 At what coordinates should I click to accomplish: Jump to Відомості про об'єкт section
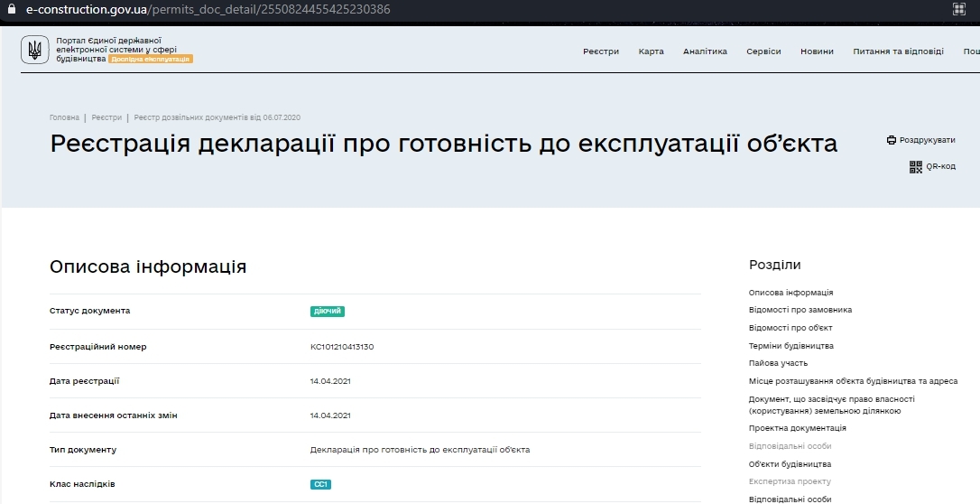coord(790,328)
